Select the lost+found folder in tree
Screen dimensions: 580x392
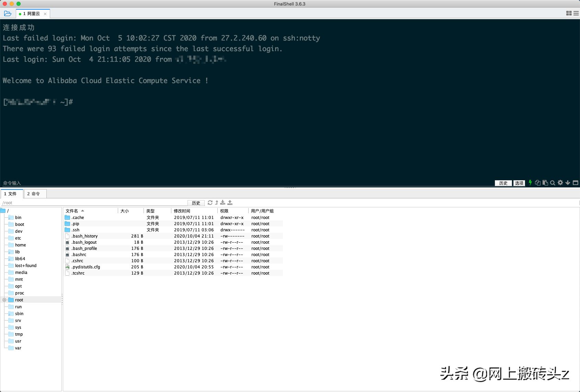pyautogui.click(x=26, y=265)
